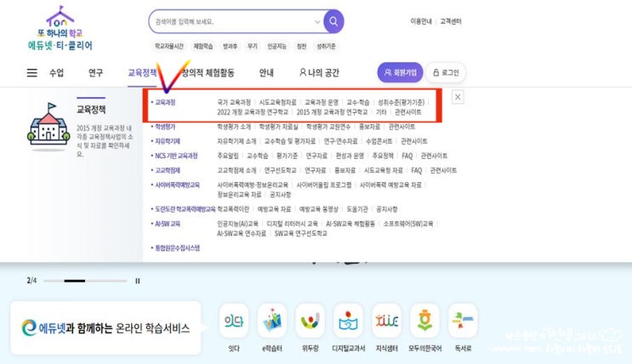Screen dimensions: 632x364
Task: Open the 디지털 리터러시 교육 link
Action: point(292,224)
